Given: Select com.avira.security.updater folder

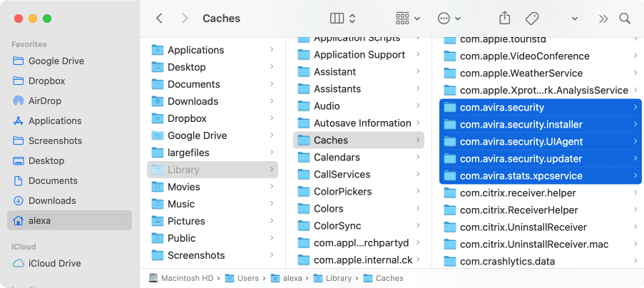Looking at the screenshot, I should (x=541, y=159).
